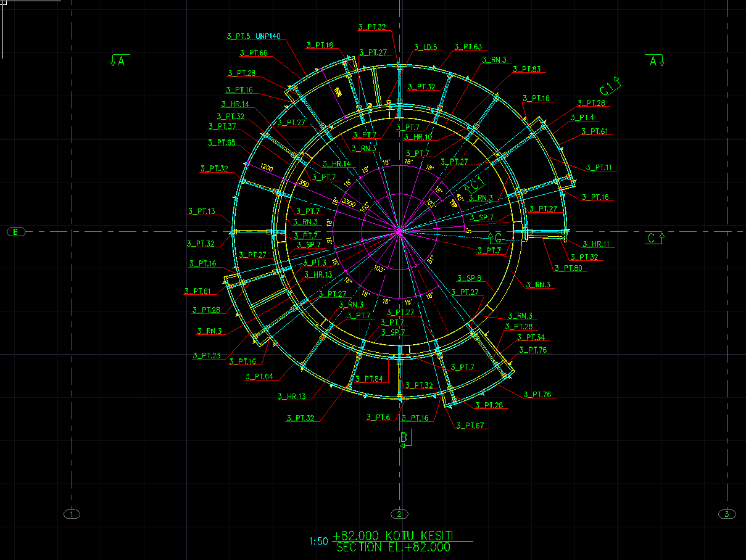746x560 pixels.
Task: Select the 3_PT.63 label
Action: coord(468,47)
